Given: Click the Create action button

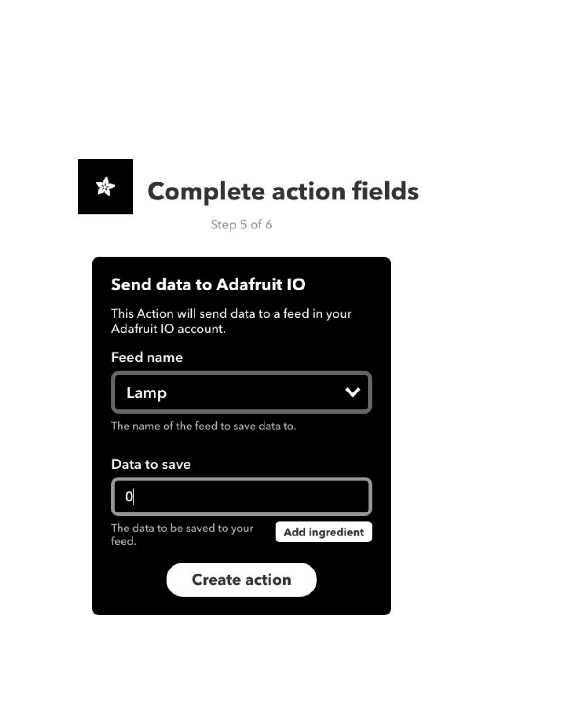Looking at the screenshot, I should click(x=241, y=580).
